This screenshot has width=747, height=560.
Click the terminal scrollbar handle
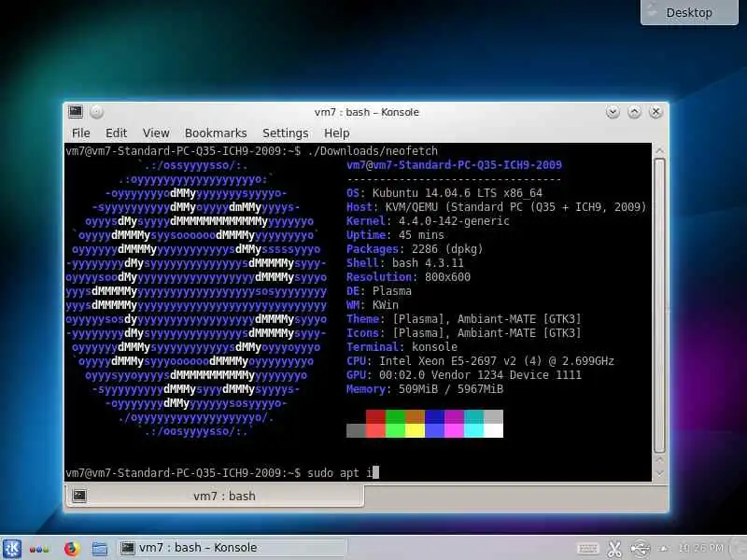(x=659, y=306)
